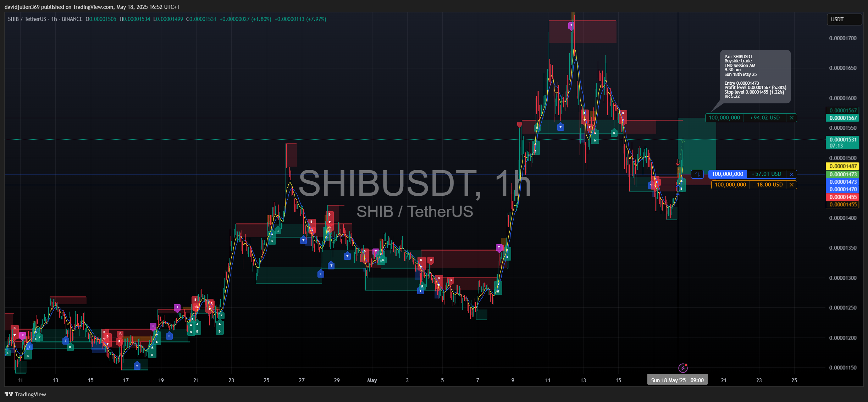Image resolution: width=868 pixels, height=402 pixels.
Task: Click the yellow 0.00001487 price label
Action: [x=842, y=166]
